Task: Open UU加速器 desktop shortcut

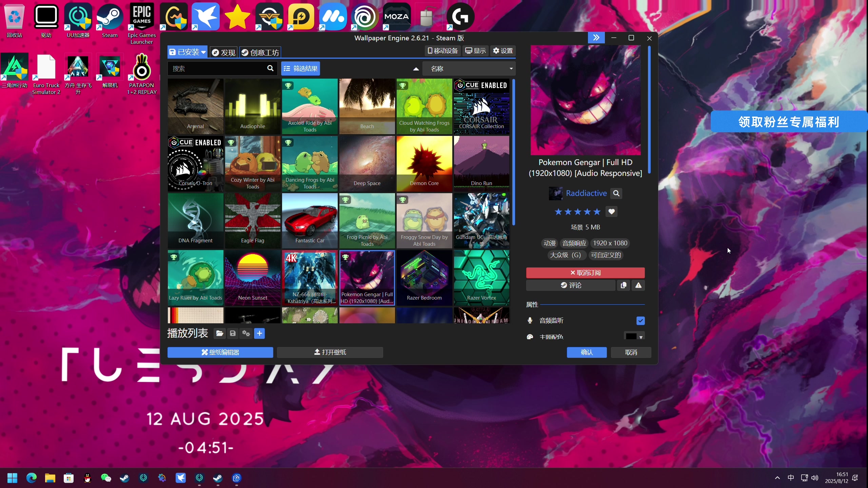Action: pos(78,20)
